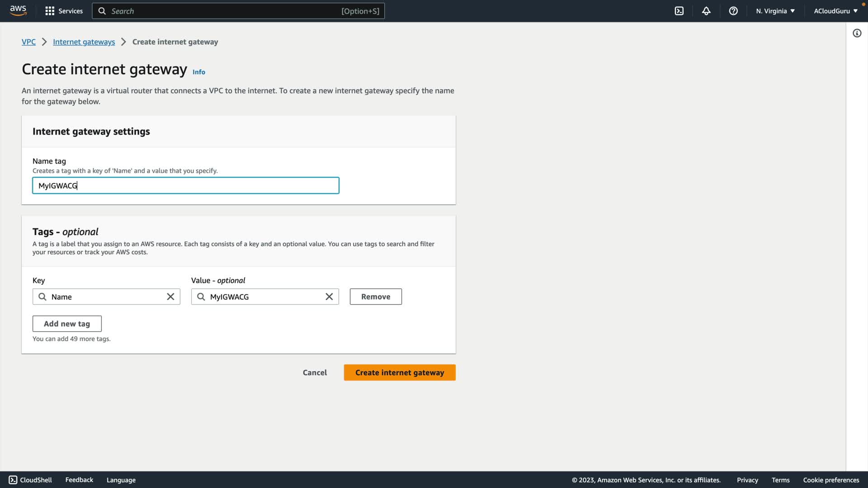Clear the Key field with X icon
Screen dimensions: 868x488
point(170,297)
